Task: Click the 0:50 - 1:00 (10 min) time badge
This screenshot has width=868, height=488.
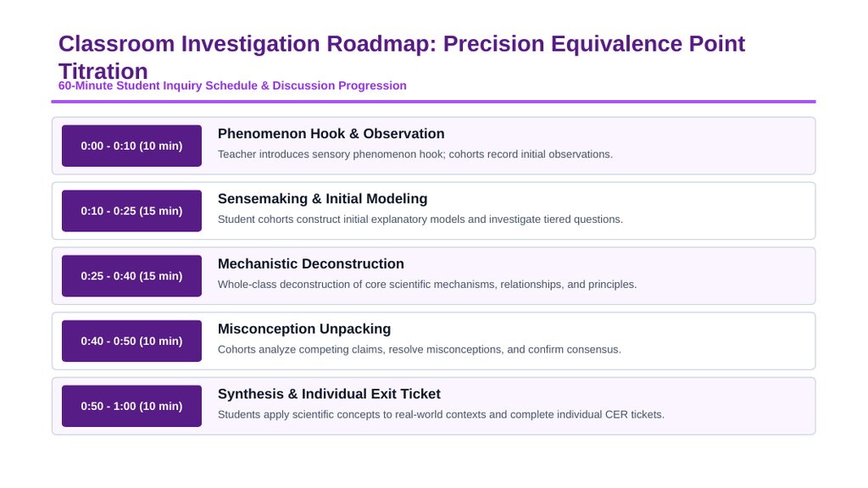Action: point(131,406)
